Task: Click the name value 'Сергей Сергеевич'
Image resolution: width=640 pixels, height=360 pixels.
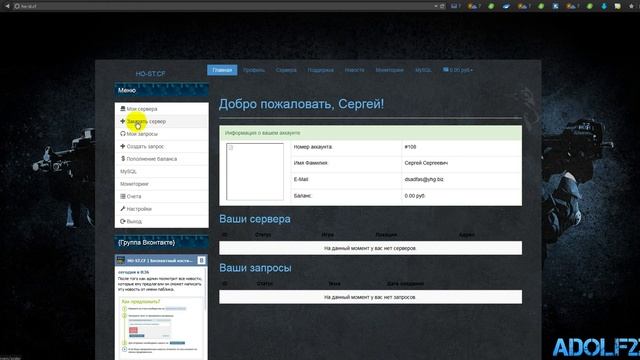Action: (x=426, y=163)
